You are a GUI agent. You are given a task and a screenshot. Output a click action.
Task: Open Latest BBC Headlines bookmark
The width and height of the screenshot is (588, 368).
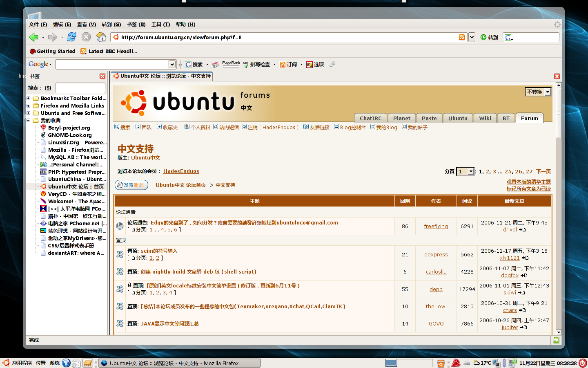(109, 52)
